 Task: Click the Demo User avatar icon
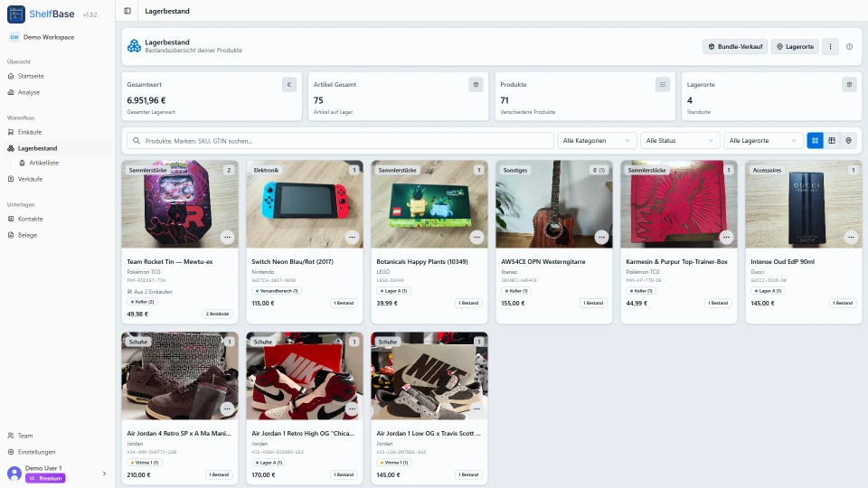[14, 474]
